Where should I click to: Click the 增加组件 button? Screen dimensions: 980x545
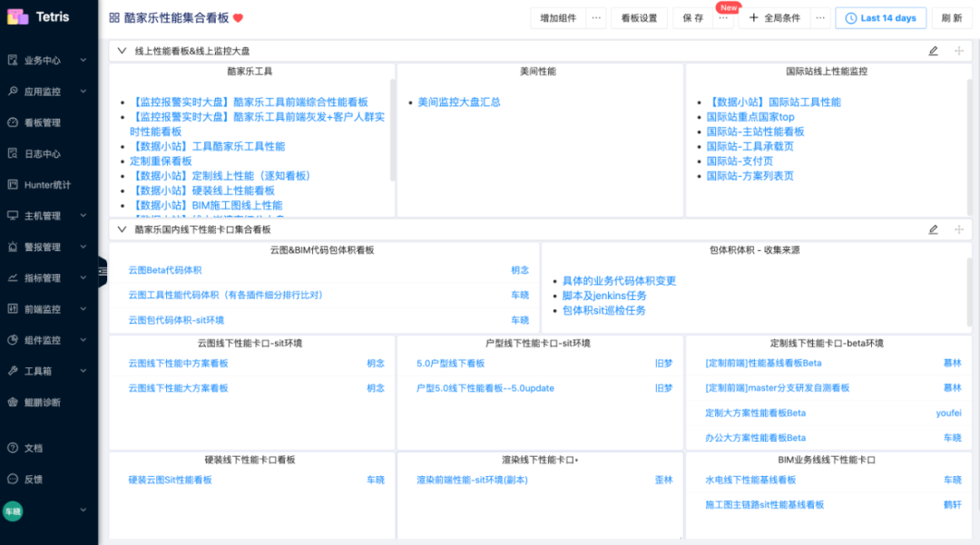pyautogui.click(x=558, y=18)
